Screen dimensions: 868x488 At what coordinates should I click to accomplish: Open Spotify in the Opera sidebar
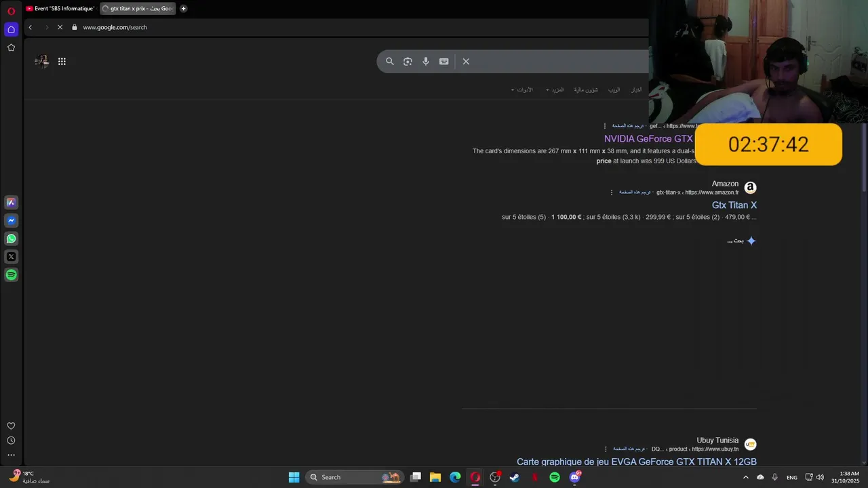(x=11, y=274)
